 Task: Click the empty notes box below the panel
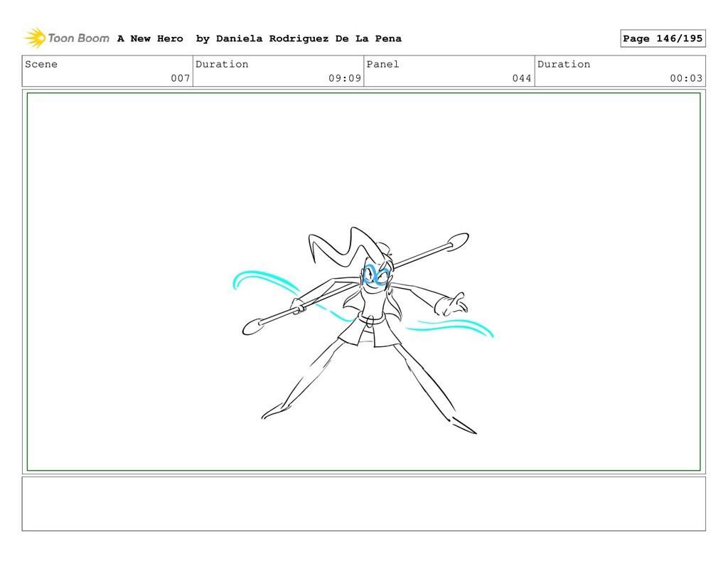point(363,504)
